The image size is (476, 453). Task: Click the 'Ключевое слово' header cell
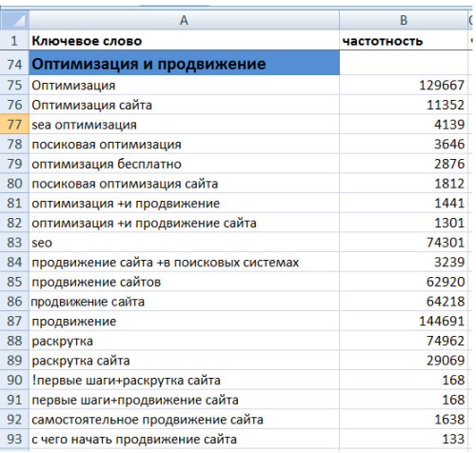pyautogui.click(x=184, y=41)
